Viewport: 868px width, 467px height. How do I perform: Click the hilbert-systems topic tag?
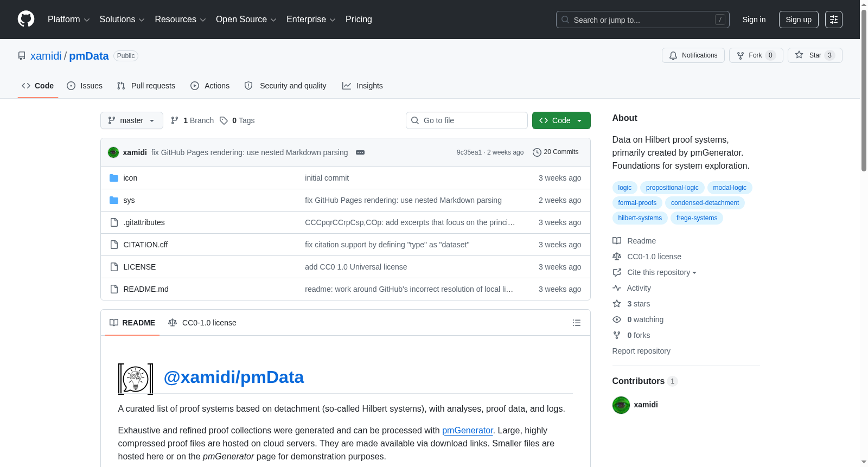coord(640,218)
